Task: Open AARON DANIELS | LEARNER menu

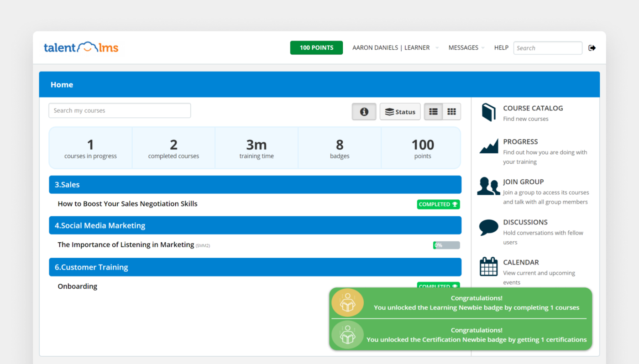Action: click(x=391, y=47)
